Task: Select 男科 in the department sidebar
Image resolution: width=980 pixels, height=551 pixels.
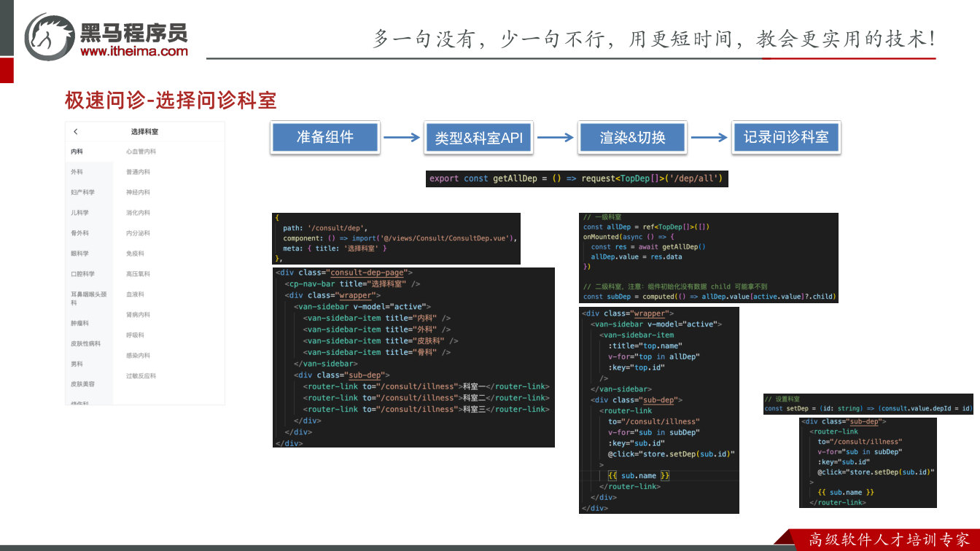Action: coord(77,364)
